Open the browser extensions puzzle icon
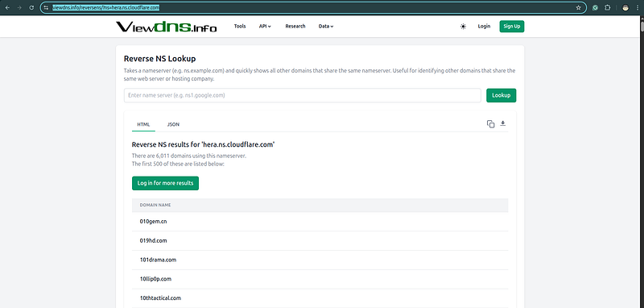The image size is (644, 308). (x=608, y=7)
